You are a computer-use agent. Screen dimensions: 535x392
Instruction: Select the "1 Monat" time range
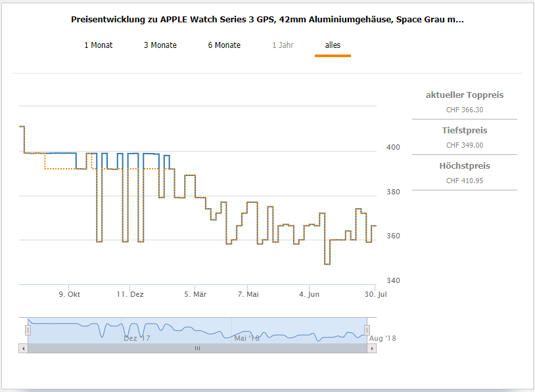[x=98, y=45]
